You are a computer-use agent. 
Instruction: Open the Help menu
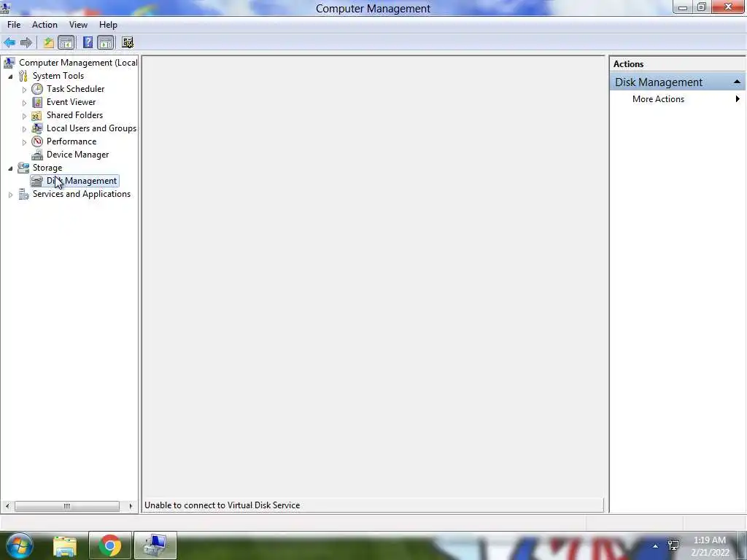108,25
